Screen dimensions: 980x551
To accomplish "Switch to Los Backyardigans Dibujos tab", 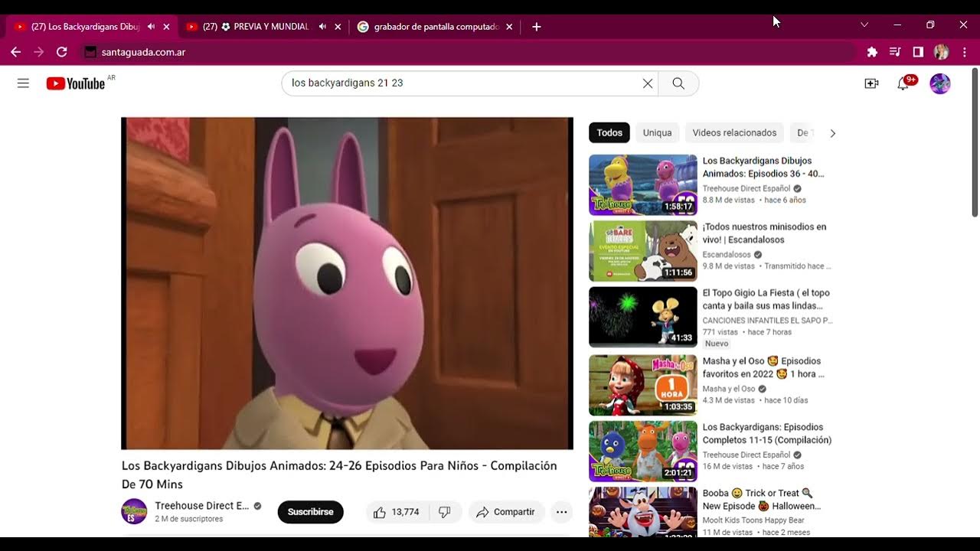I will pos(86,27).
